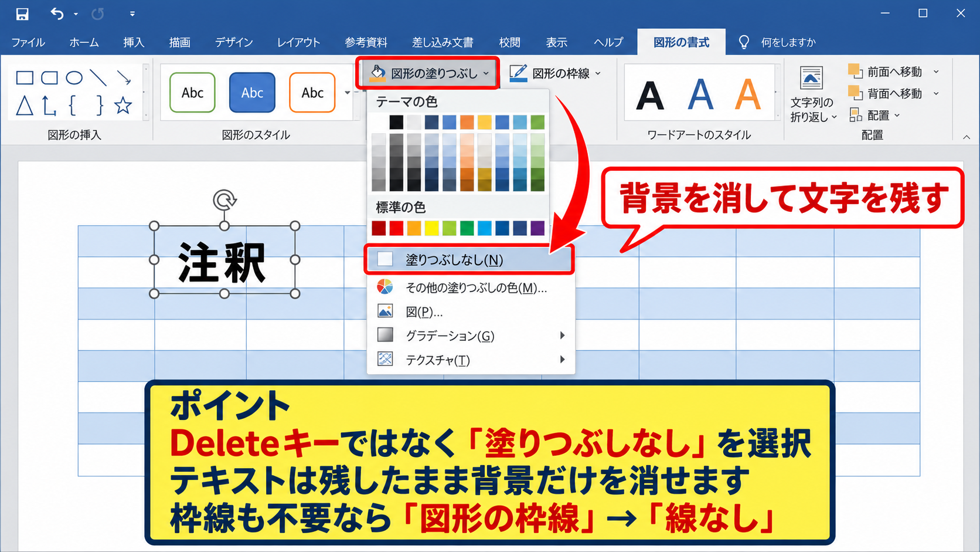Pick the purple standard color swatch
Image resolution: width=980 pixels, height=552 pixels.
[537, 228]
